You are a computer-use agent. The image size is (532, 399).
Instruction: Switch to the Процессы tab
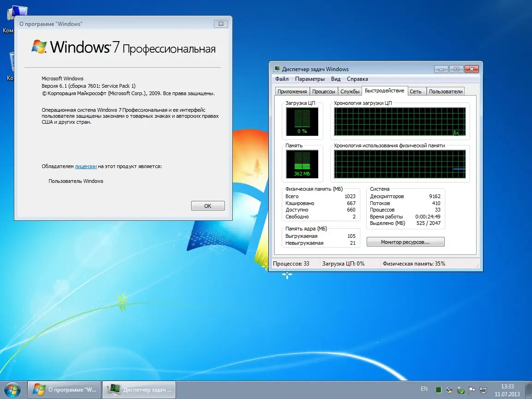click(x=324, y=91)
